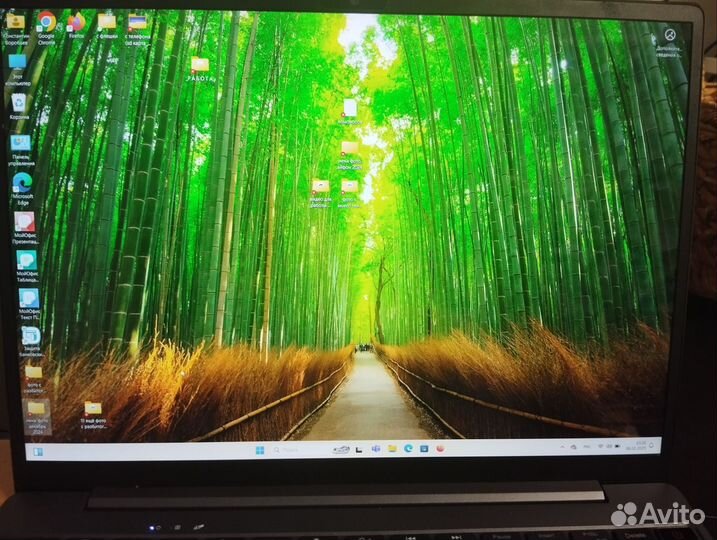
Task: Launch Microsoft Edge from the desktop
Action: pos(22,188)
